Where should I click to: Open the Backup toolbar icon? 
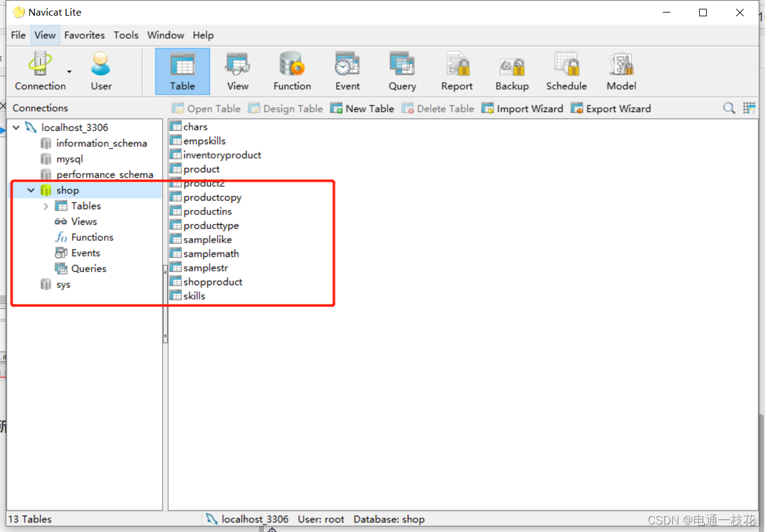pyautogui.click(x=512, y=71)
